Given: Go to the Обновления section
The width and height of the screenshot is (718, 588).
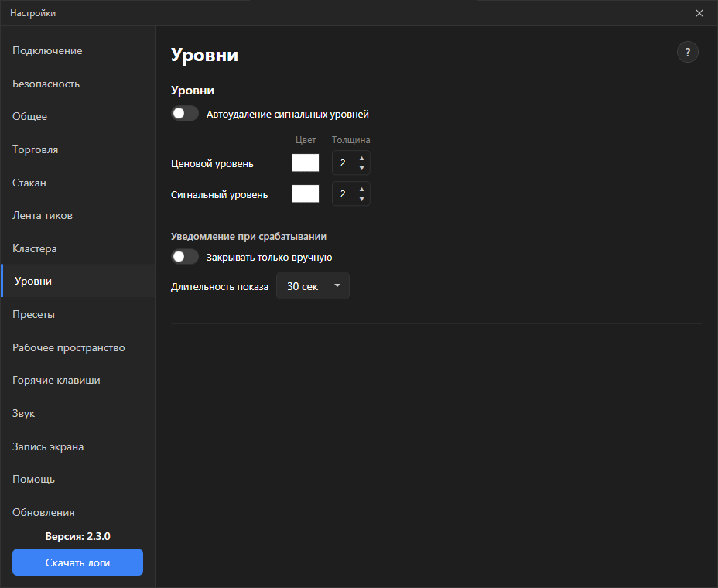Looking at the screenshot, I should click(78, 512).
